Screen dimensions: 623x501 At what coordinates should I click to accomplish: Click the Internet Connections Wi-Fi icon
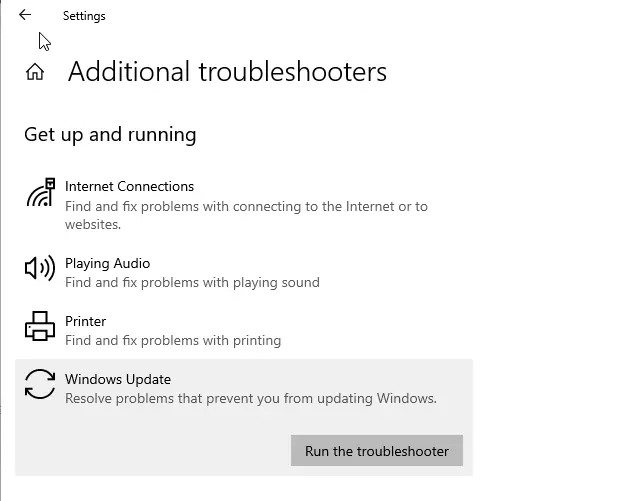40,193
